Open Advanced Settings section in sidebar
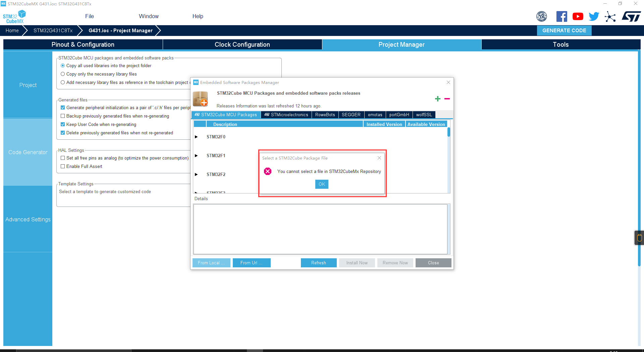Image resolution: width=644 pixels, height=352 pixels. [28, 219]
